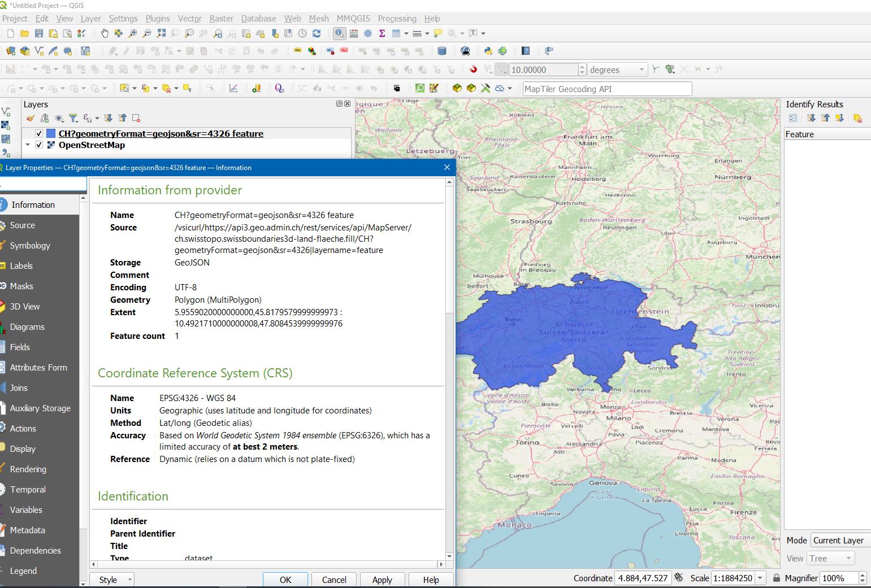Click the Layer Properties search box
This screenshot has width=871, height=588.
[x=43, y=184]
